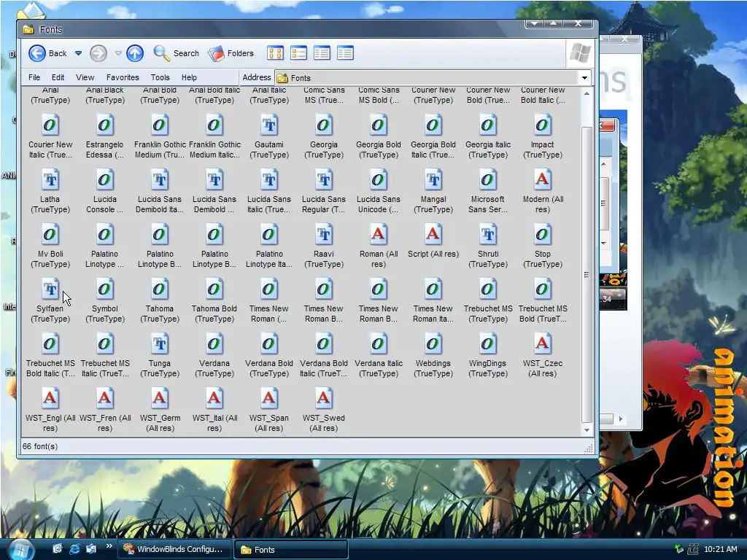The width and height of the screenshot is (747, 560).
Task: Select the Script (All res) font icon
Action: click(433, 235)
